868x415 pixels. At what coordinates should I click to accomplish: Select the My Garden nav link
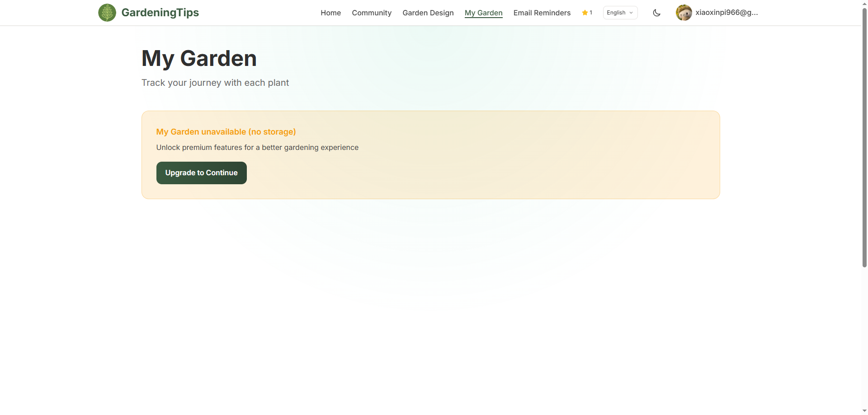(483, 13)
